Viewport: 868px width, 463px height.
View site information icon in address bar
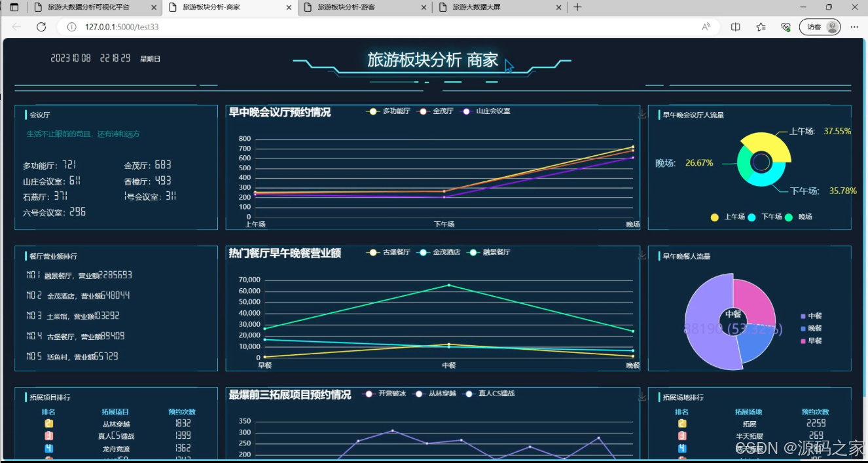(x=71, y=27)
